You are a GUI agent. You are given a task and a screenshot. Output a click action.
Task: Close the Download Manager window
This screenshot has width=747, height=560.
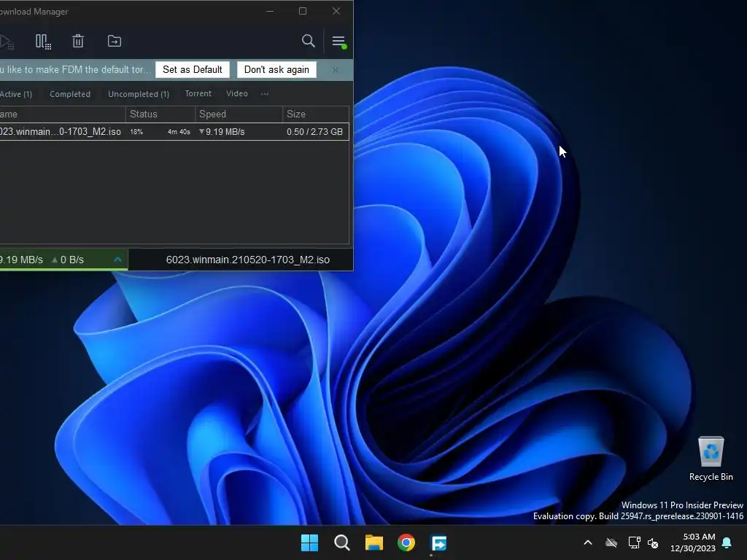click(x=336, y=11)
